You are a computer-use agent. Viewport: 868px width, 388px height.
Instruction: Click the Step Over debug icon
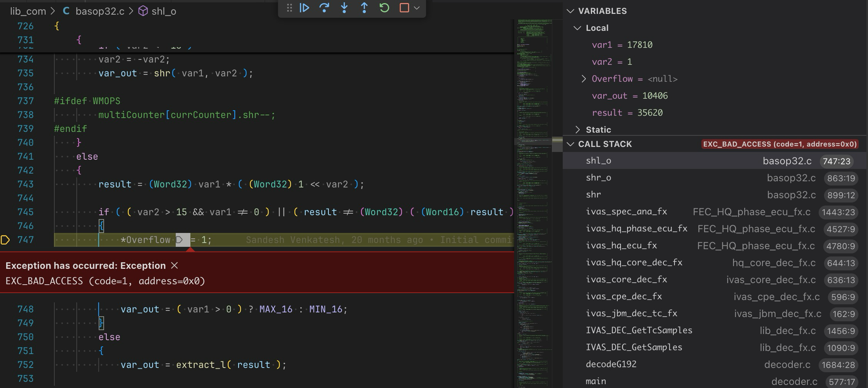click(x=324, y=8)
